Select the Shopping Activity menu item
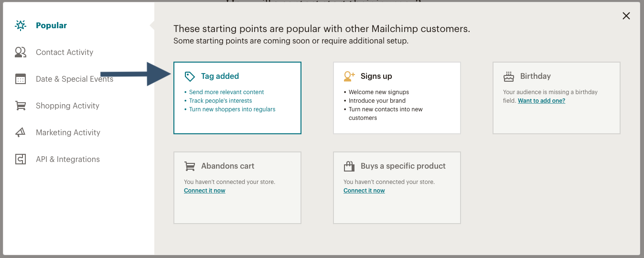Image resolution: width=644 pixels, height=258 pixels. tap(67, 106)
